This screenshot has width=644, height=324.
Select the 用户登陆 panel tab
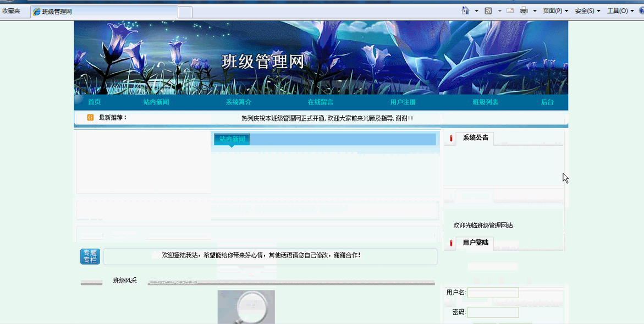[475, 243]
